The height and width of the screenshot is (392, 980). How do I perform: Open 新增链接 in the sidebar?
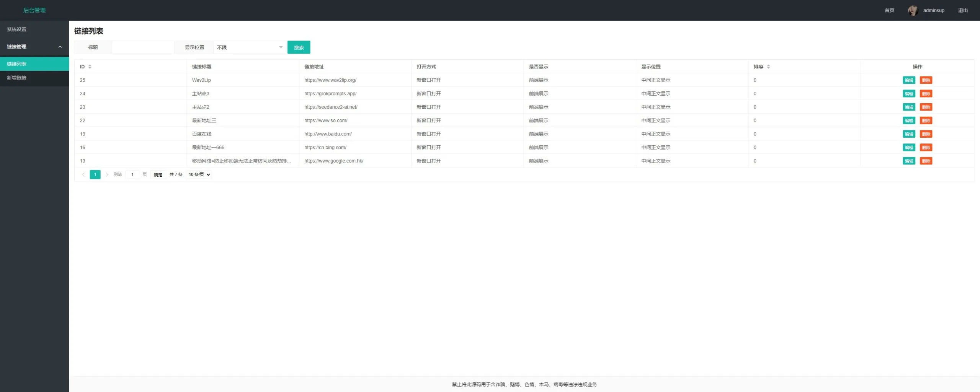tap(34, 78)
